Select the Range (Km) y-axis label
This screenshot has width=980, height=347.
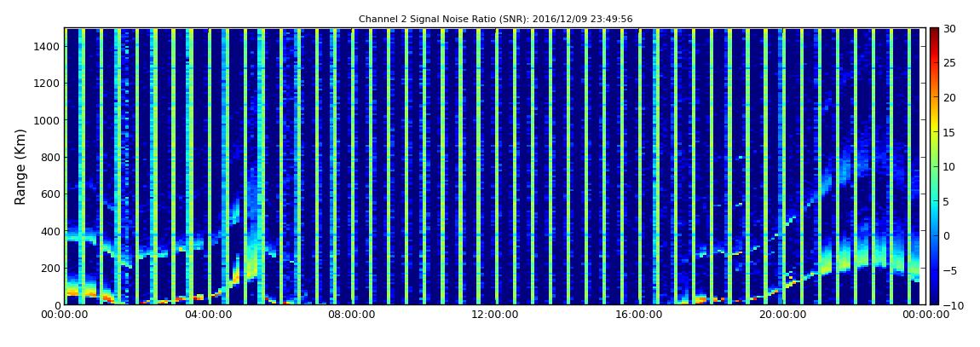coord(20,166)
